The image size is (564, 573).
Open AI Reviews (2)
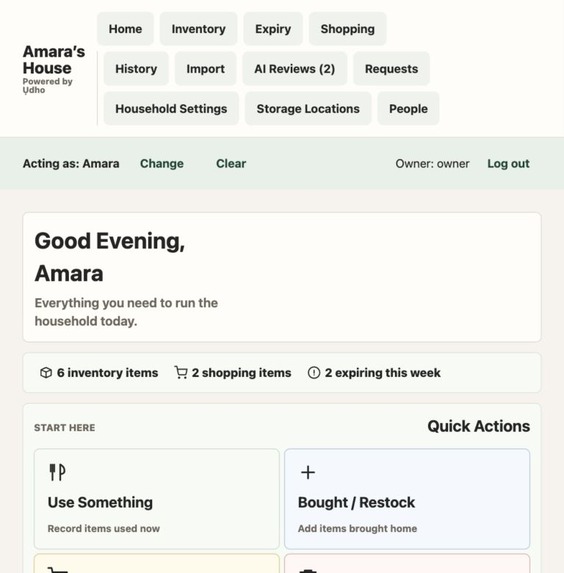pyautogui.click(x=295, y=69)
